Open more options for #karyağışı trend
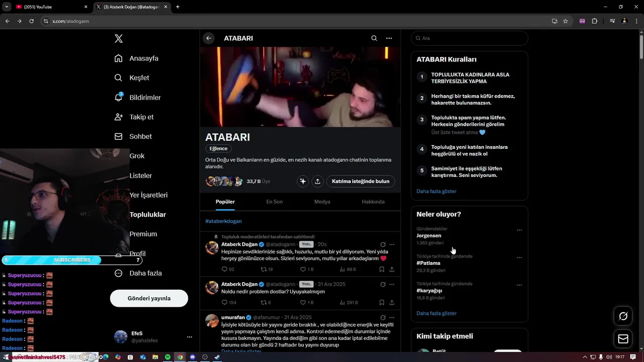Viewport: 644px width, 362px height. pyautogui.click(x=519, y=285)
